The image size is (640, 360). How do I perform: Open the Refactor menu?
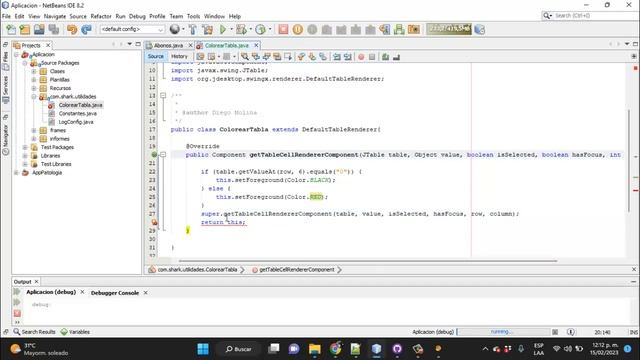tap(101, 16)
